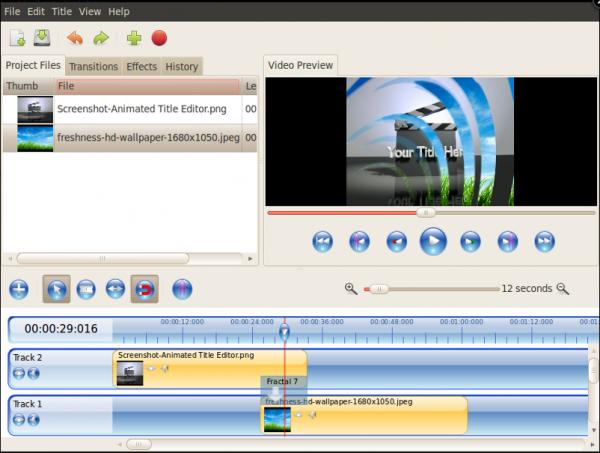The width and height of the screenshot is (600, 453).
Task: Click the New Project toolbar icon
Action: coord(18,38)
